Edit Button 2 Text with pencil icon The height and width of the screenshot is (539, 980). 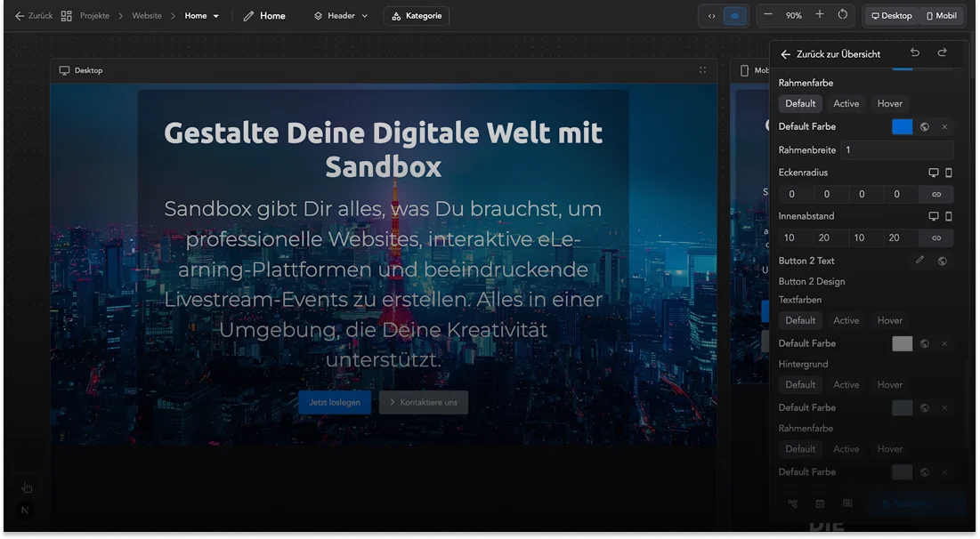pos(920,260)
